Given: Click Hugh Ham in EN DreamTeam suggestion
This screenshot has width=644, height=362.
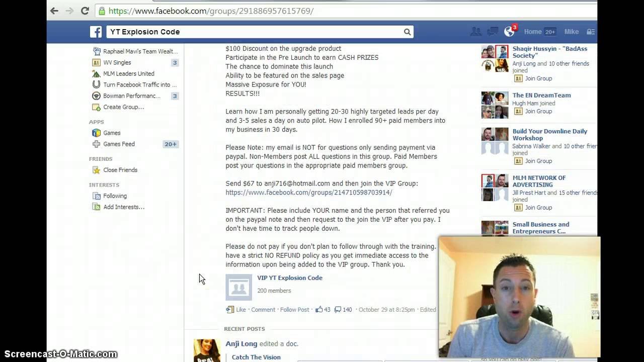Looking at the screenshot, I should (x=525, y=103).
